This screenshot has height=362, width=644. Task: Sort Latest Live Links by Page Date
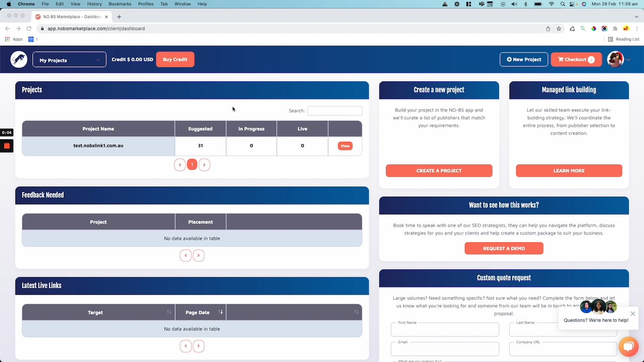(201, 312)
